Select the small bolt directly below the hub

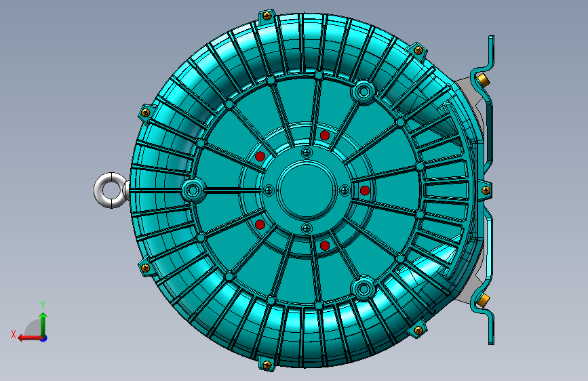[307, 228]
